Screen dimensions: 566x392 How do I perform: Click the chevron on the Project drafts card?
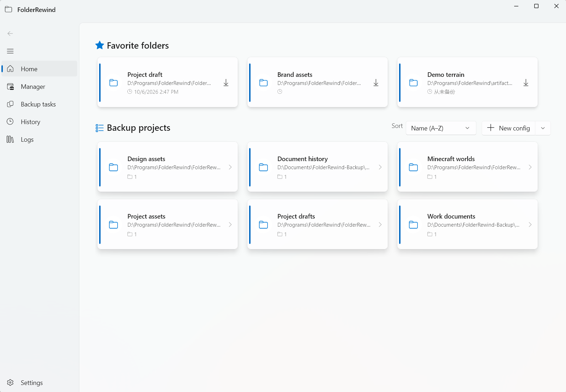pyautogui.click(x=380, y=225)
